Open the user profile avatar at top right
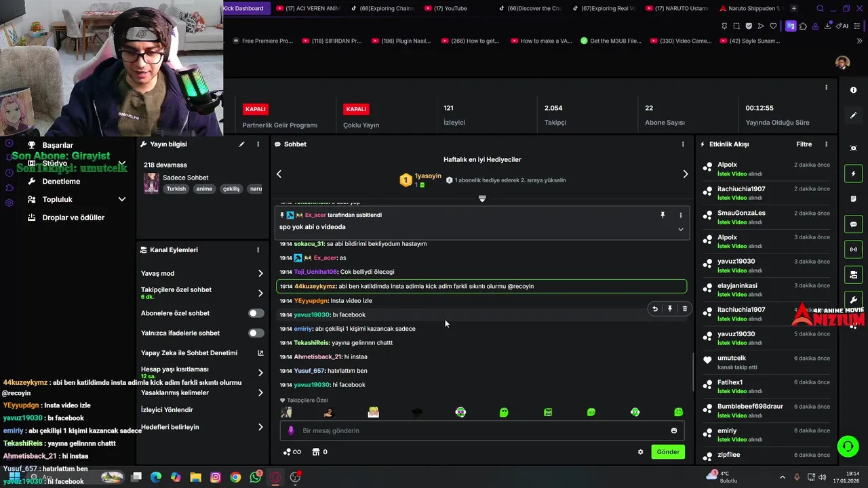This screenshot has width=868, height=488. pos(842,63)
